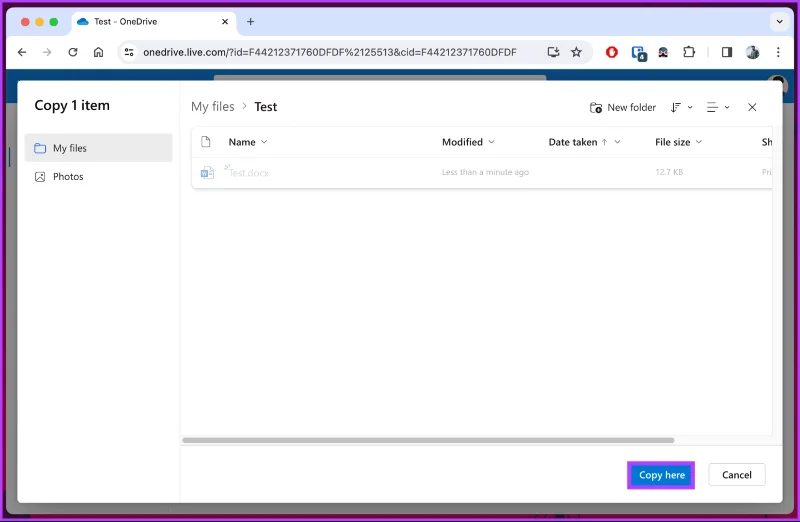Click the horizontal scrollbar in dialog
Screen dimensions: 800x522
428,440
